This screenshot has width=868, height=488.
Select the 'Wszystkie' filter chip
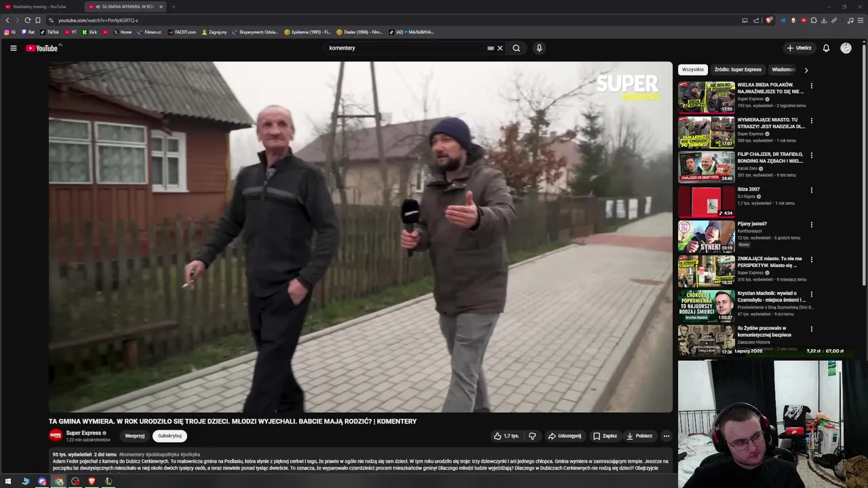(692, 69)
